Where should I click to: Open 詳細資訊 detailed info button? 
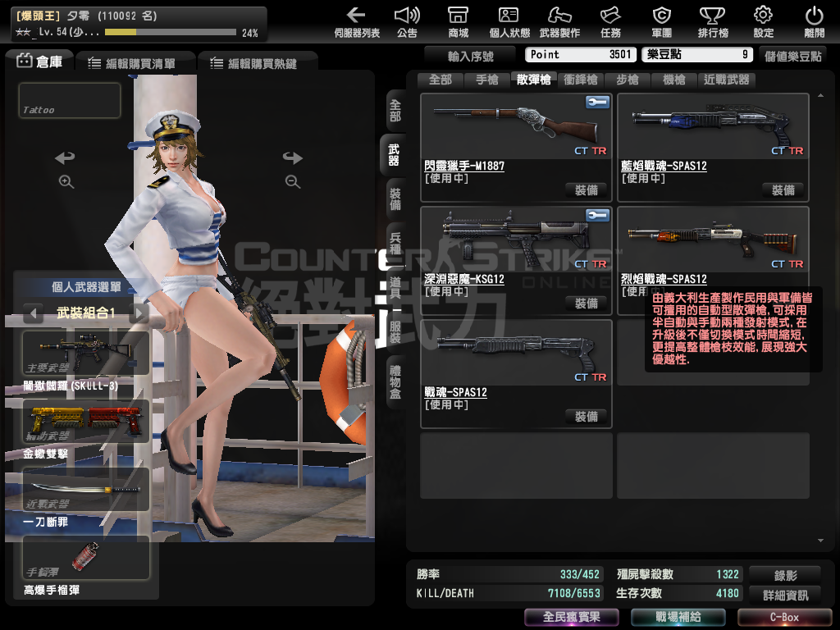click(785, 595)
